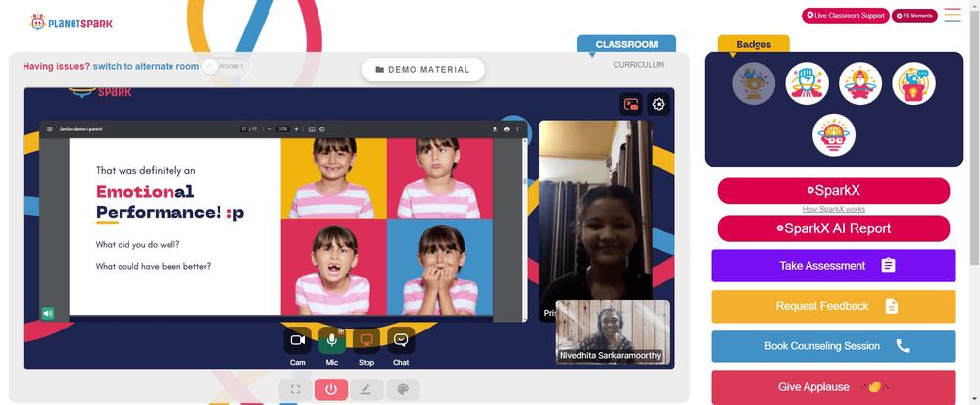980x405 pixels.
Task: Open the hamburger menu at top right
Action: point(953,15)
